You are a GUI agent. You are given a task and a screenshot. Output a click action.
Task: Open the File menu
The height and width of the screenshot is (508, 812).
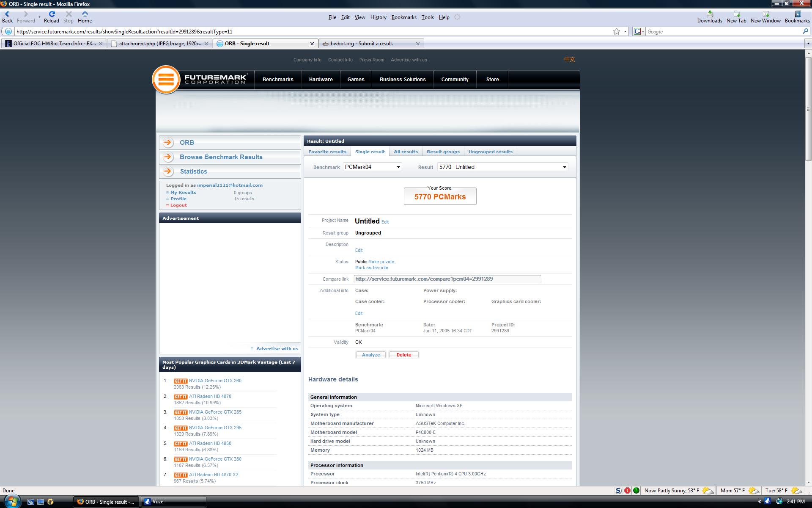[x=332, y=17]
